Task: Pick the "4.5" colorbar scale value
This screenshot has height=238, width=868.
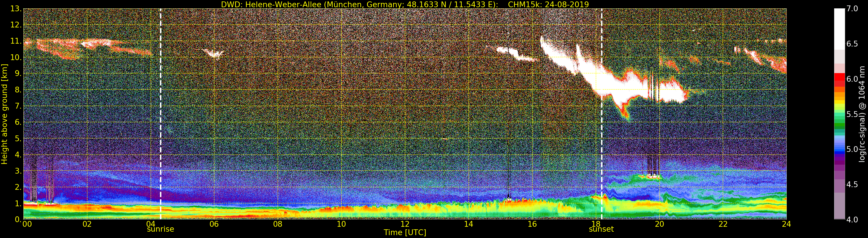Action: [x=852, y=185]
